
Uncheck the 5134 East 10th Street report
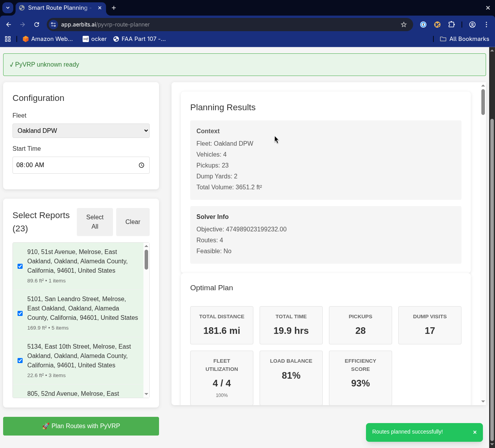[20, 360]
